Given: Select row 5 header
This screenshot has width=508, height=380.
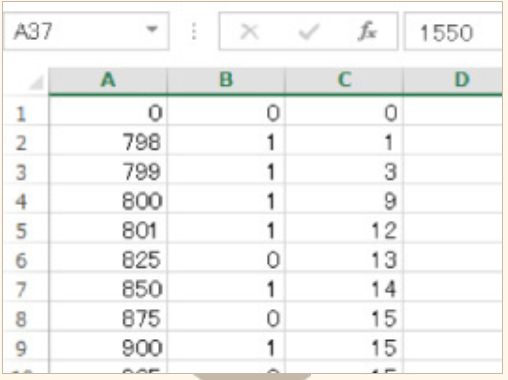Looking at the screenshot, I should (25, 231).
